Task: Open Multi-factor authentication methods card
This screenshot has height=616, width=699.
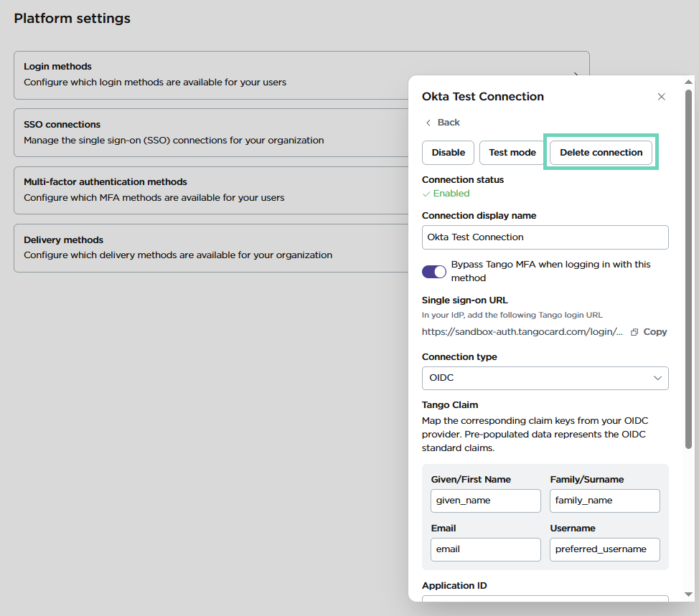Action: (x=211, y=190)
